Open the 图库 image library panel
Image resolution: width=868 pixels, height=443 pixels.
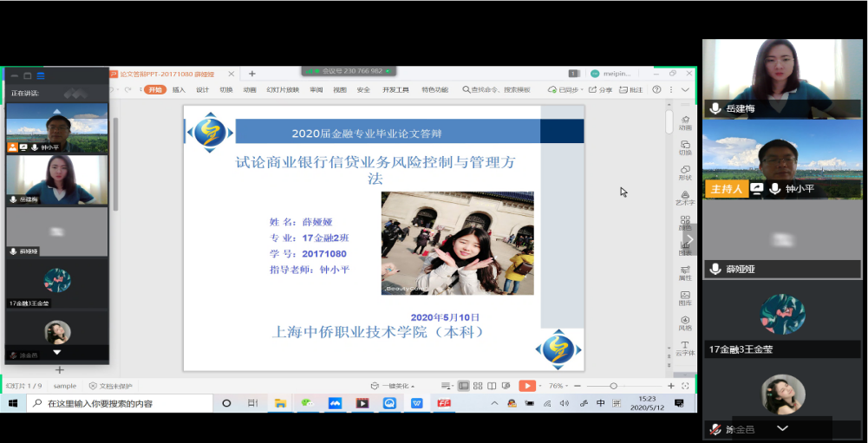[x=685, y=298]
